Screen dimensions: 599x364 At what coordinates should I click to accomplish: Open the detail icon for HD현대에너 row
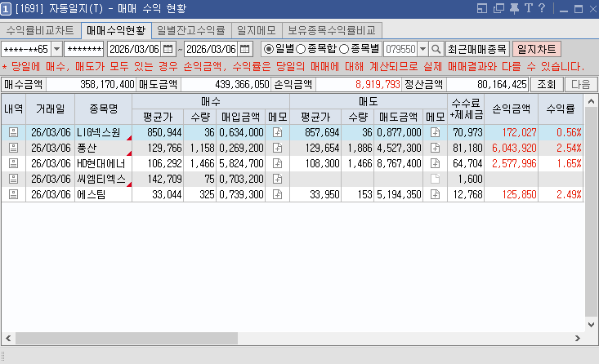pyautogui.click(x=13, y=163)
